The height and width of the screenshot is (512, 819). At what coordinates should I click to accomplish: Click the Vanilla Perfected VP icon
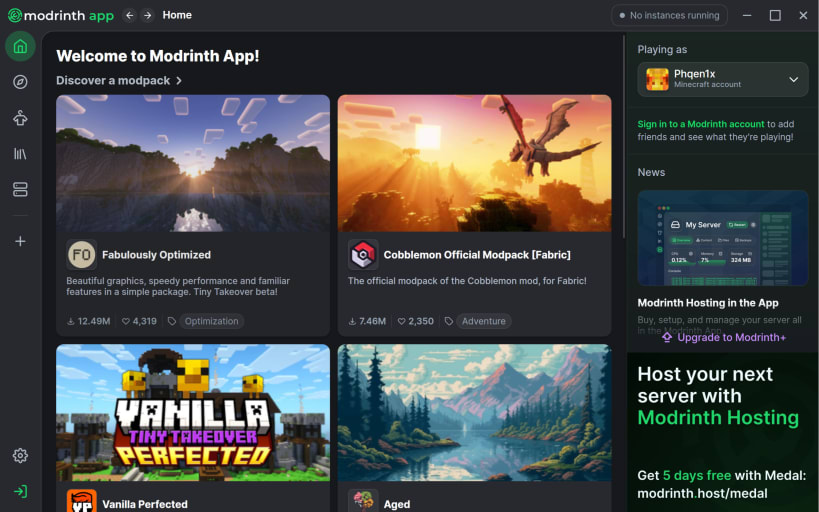(81, 501)
